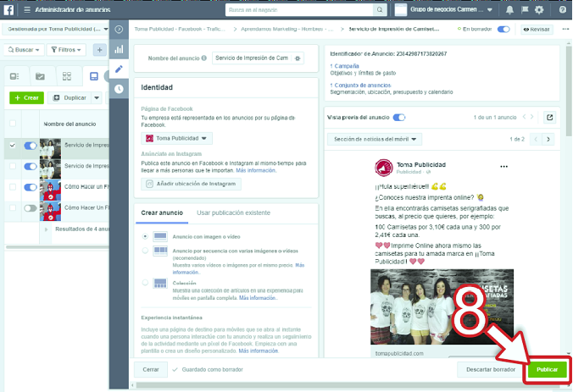Click the Toma Publicidad profile avatar in the preview

click(384, 168)
